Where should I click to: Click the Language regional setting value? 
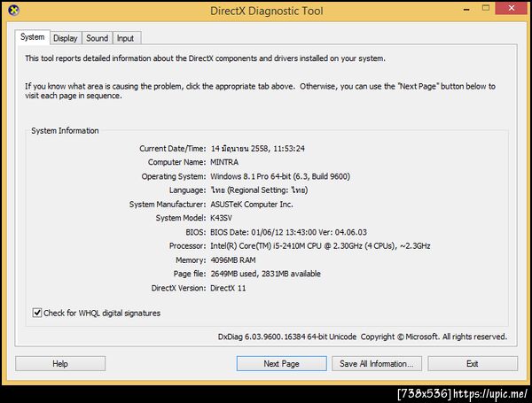pyautogui.click(x=259, y=190)
